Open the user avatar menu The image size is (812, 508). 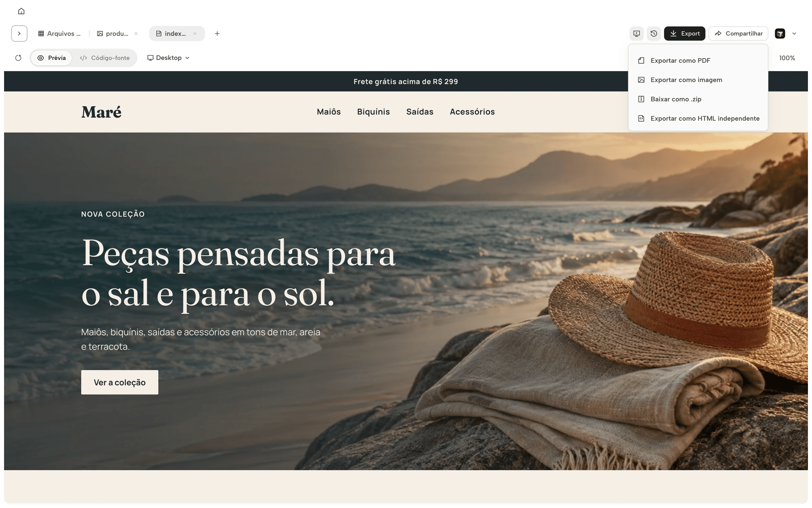pos(780,34)
